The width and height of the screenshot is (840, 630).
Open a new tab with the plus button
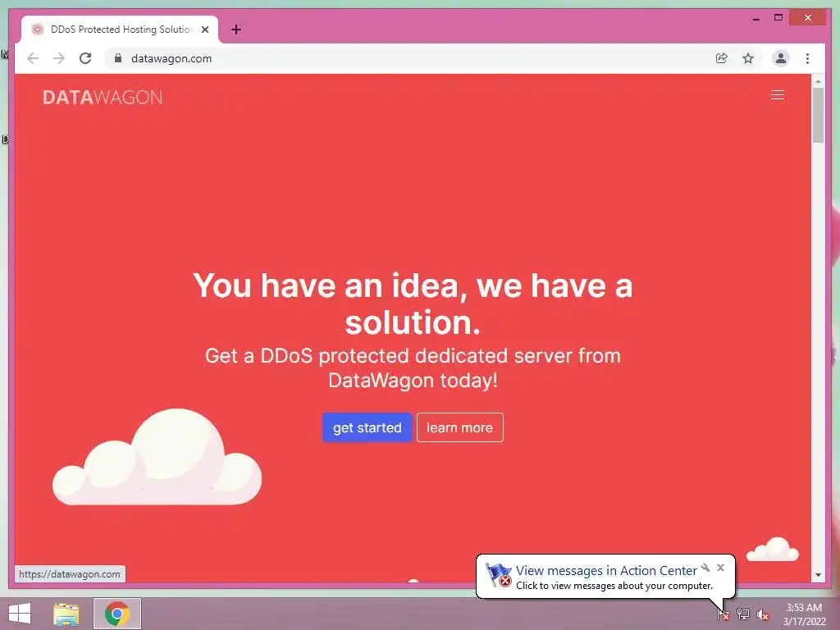(236, 30)
